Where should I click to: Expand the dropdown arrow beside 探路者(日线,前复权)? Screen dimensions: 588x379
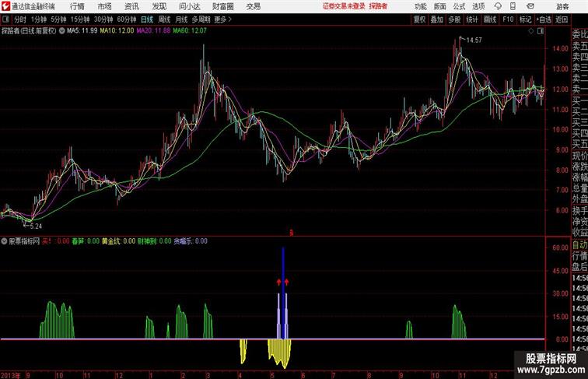pyautogui.click(x=61, y=31)
